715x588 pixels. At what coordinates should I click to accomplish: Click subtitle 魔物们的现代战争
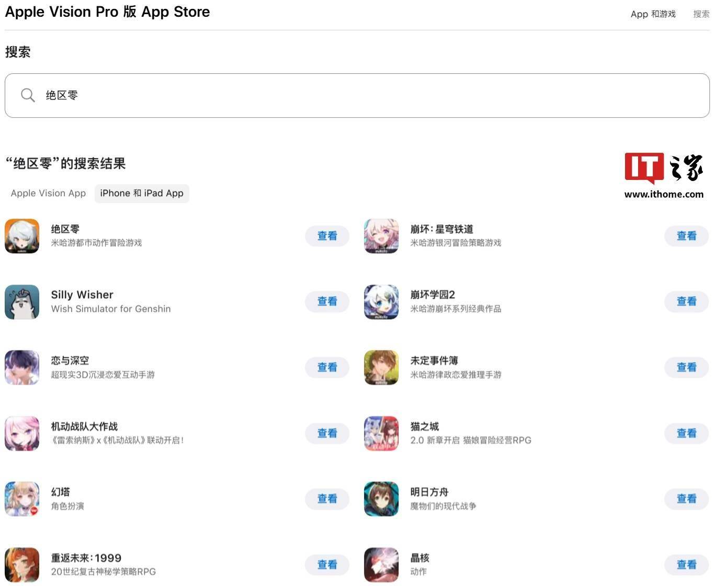(443, 506)
